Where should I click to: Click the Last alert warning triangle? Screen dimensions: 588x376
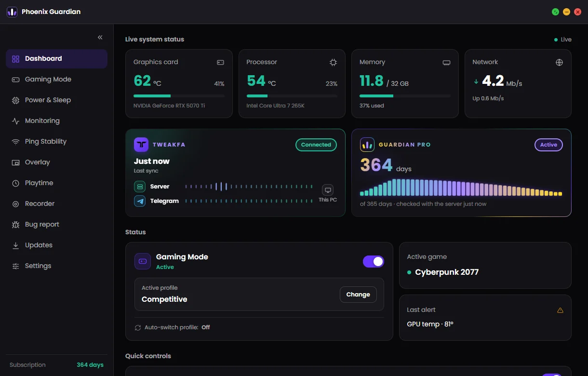pyautogui.click(x=560, y=310)
